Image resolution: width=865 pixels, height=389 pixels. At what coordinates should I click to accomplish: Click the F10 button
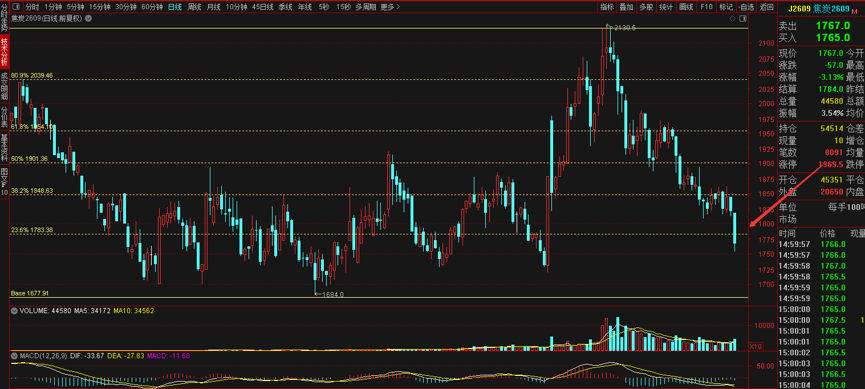[x=706, y=7]
